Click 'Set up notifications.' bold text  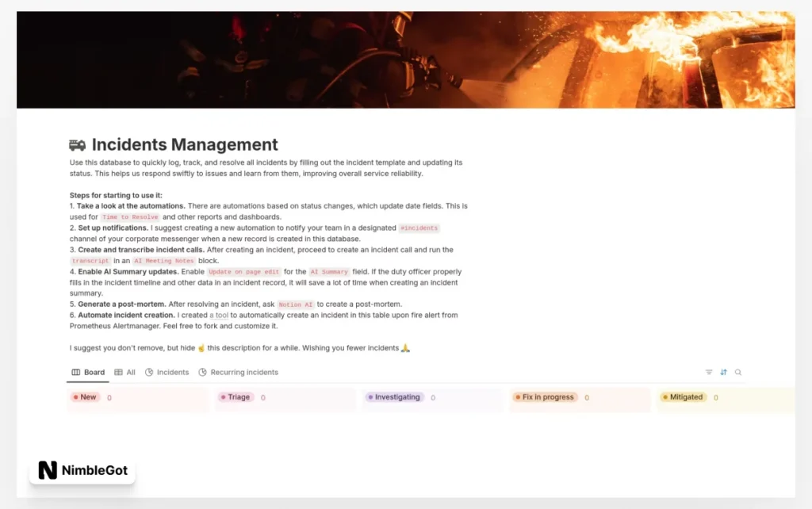113,228
